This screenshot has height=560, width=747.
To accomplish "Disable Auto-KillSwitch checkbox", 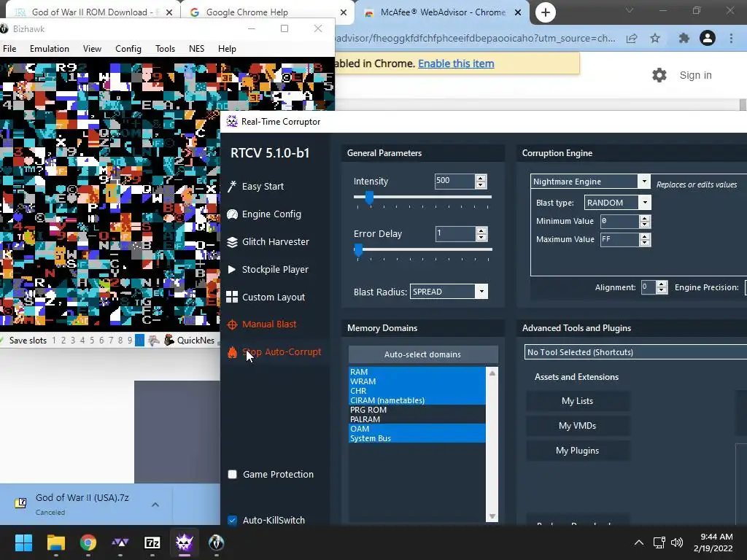I will pyautogui.click(x=233, y=520).
